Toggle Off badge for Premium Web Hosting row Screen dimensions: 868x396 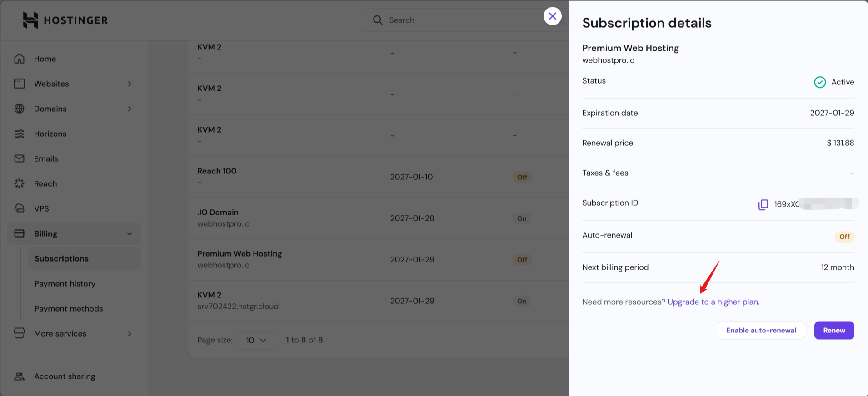point(522,260)
